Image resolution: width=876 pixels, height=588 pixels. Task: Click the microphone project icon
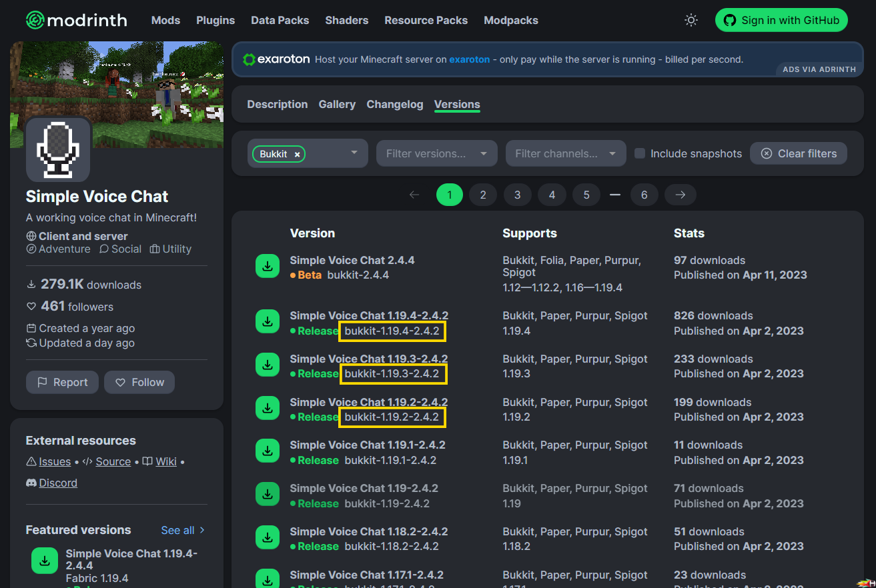click(x=58, y=149)
